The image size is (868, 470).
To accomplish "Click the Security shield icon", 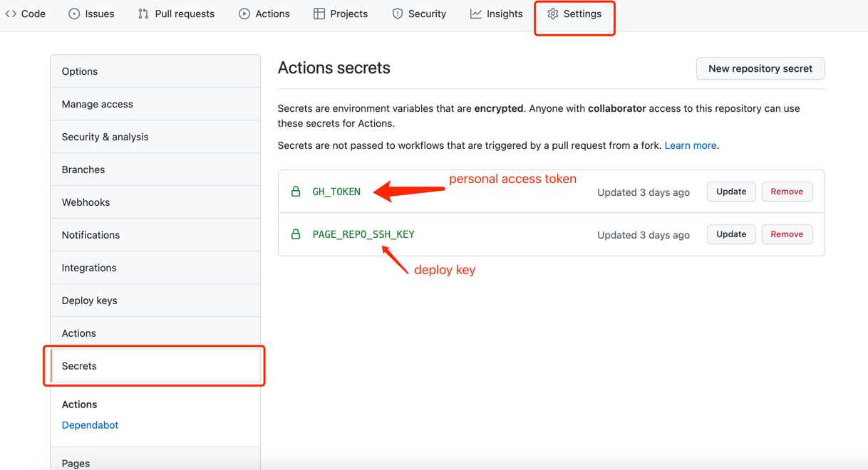I will 398,14.
